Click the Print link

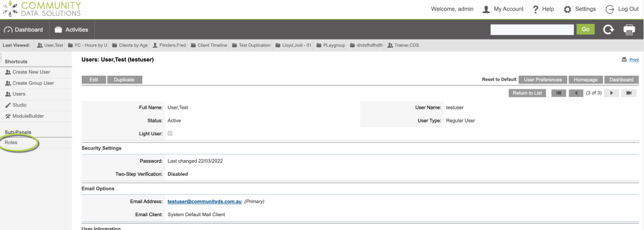(634, 60)
